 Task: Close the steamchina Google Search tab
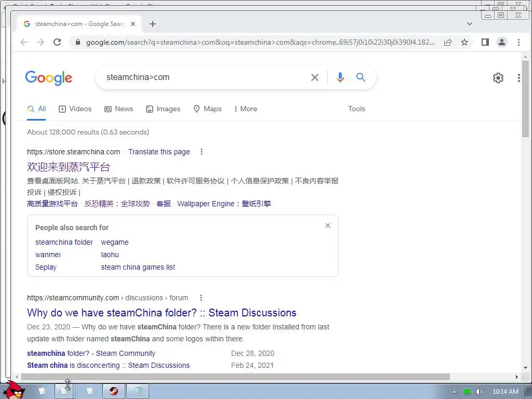tap(133, 24)
